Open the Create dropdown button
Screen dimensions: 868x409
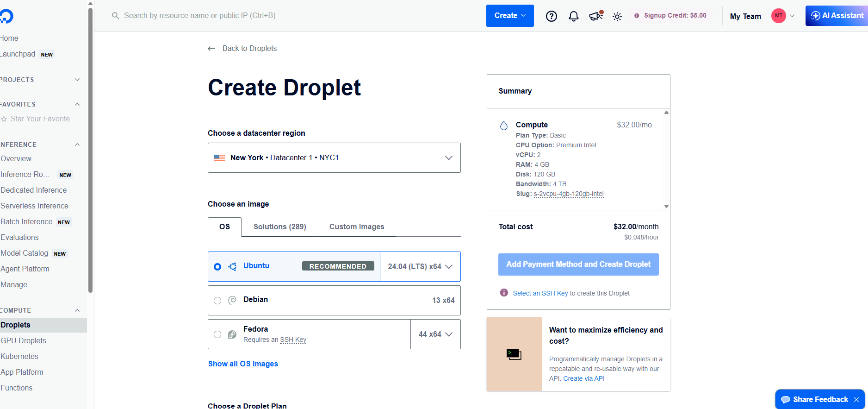tap(510, 16)
